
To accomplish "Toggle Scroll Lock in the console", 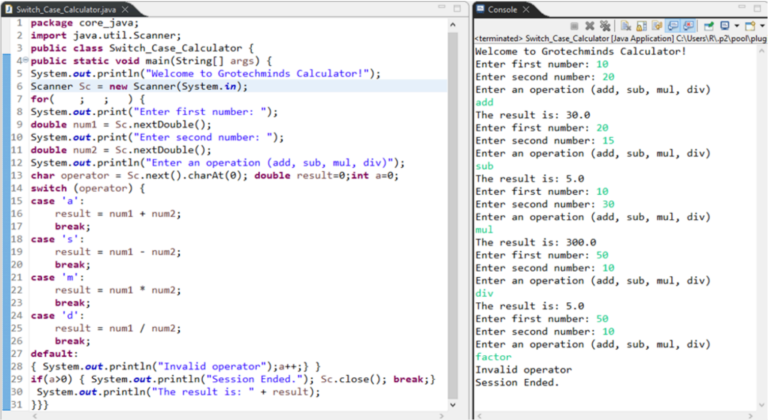I will point(639,26).
